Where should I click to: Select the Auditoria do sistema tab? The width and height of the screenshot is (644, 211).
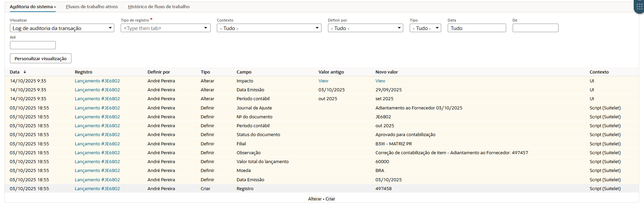coord(31,7)
